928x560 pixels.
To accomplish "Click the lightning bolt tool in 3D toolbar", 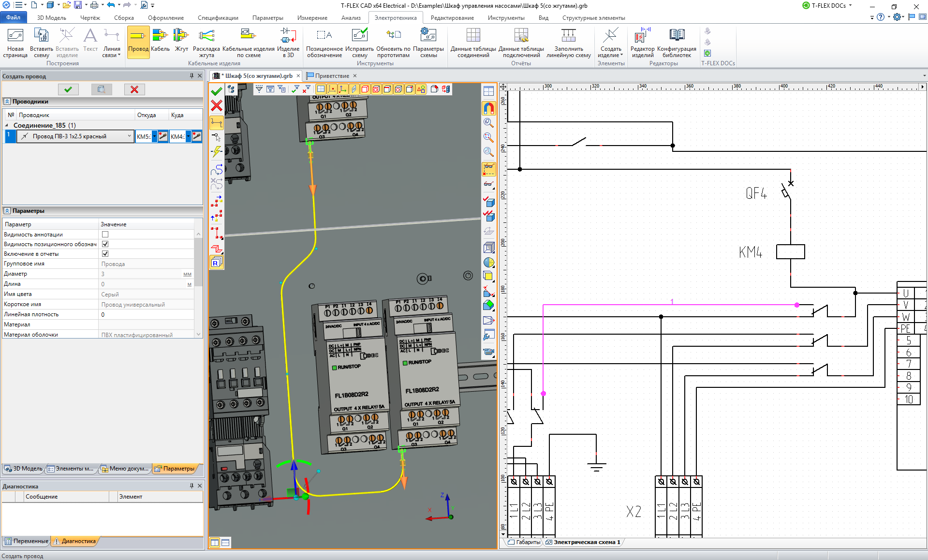I will [x=217, y=151].
